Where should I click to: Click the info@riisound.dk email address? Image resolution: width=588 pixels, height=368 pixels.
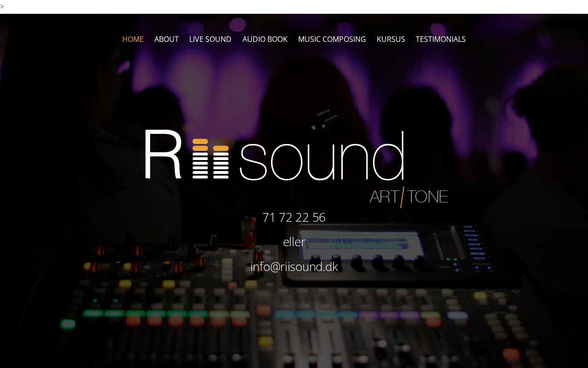click(x=294, y=267)
